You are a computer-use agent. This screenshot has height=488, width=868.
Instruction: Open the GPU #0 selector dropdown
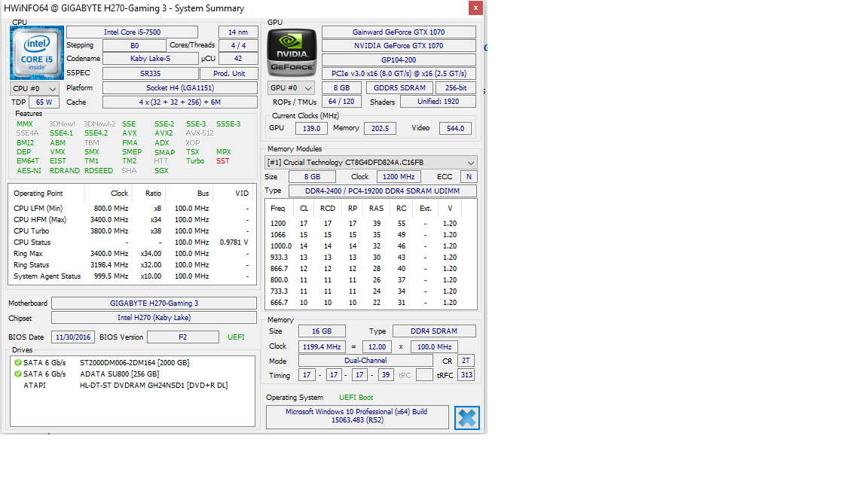pos(291,88)
